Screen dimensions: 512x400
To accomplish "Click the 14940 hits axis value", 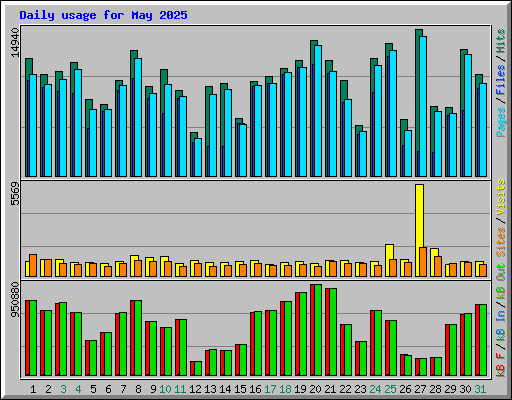I will [x=15, y=43].
